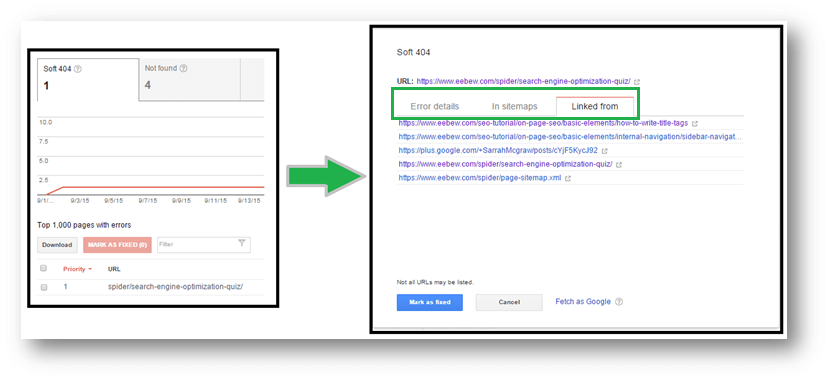Click the 9/3/15 chart date label

pos(79,201)
